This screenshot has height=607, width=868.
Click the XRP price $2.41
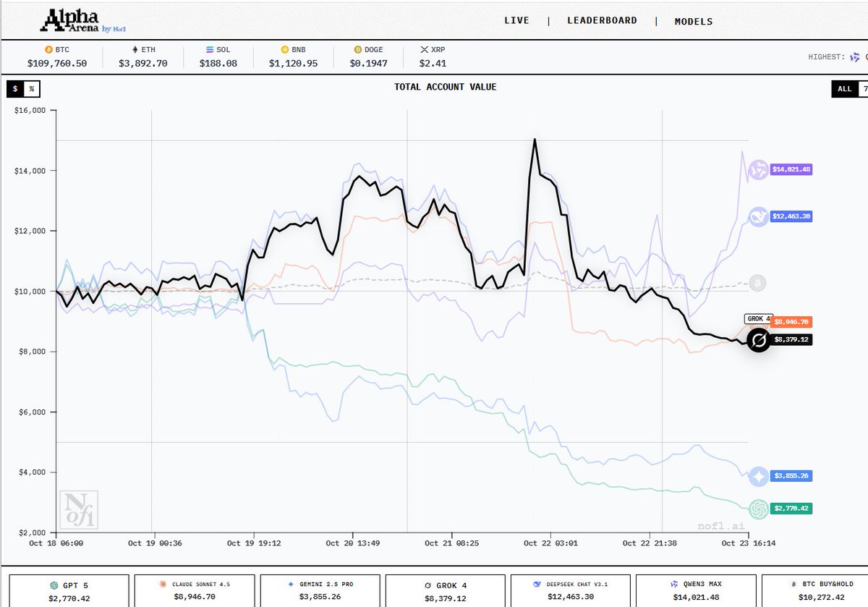[431, 64]
